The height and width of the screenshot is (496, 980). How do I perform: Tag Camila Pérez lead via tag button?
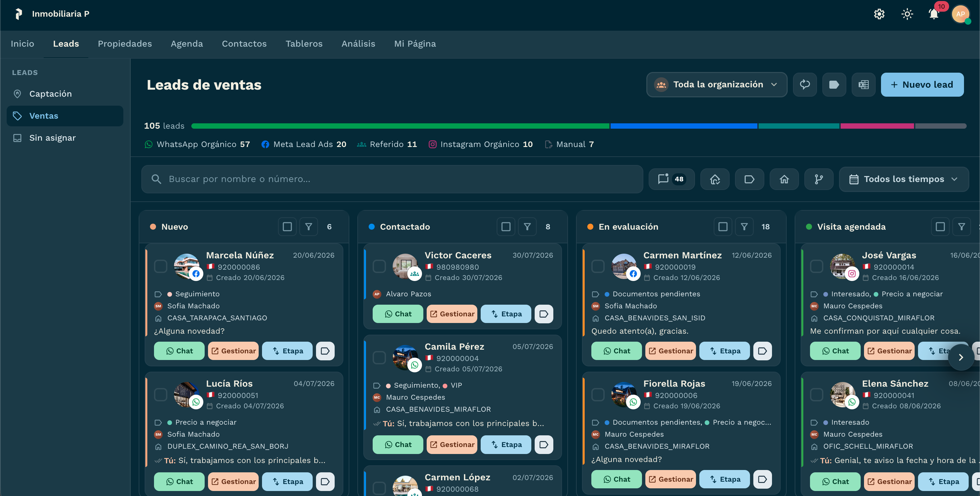(x=544, y=445)
